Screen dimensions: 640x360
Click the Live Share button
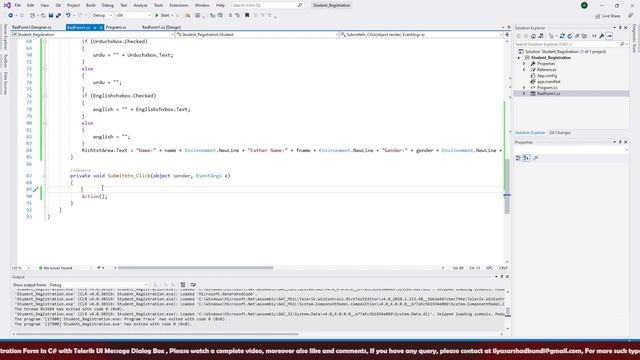608,16
